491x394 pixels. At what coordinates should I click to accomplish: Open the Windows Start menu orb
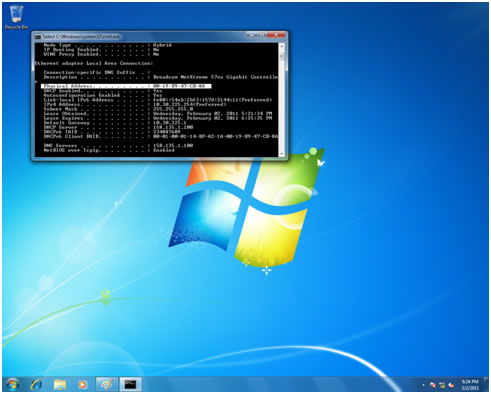[x=13, y=384]
